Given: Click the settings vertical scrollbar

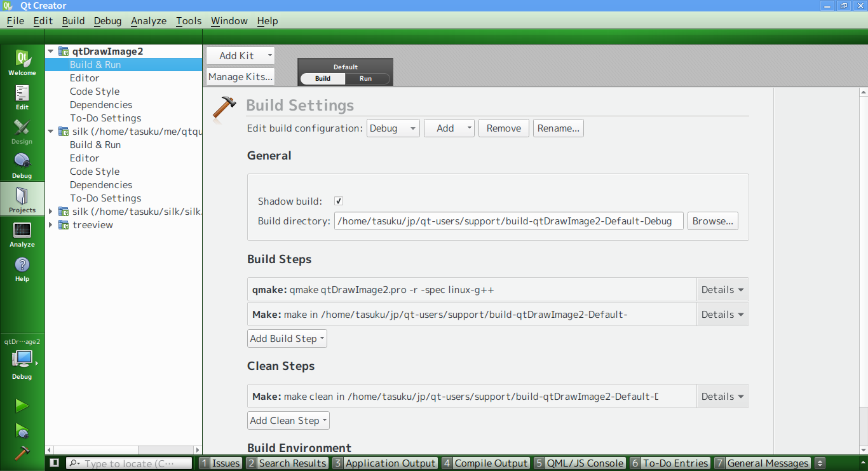Looking at the screenshot, I should pos(864,271).
